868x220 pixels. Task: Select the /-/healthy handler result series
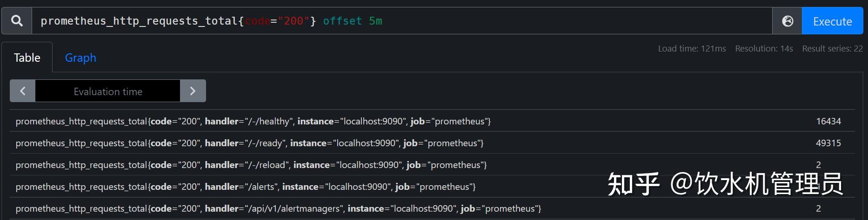click(253, 121)
